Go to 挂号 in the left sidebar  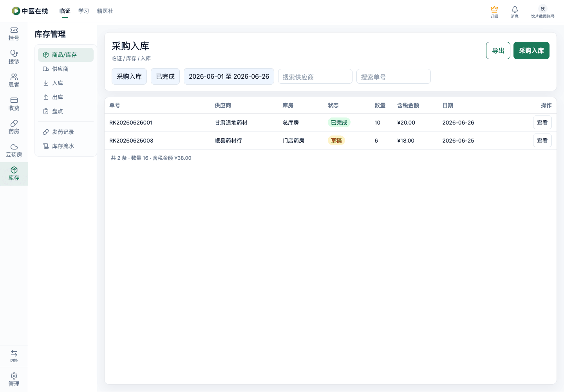(14, 34)
